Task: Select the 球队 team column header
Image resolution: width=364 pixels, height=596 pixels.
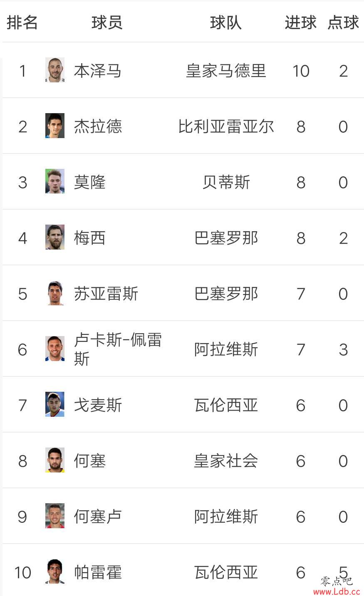Action: (x=226, y=22)
